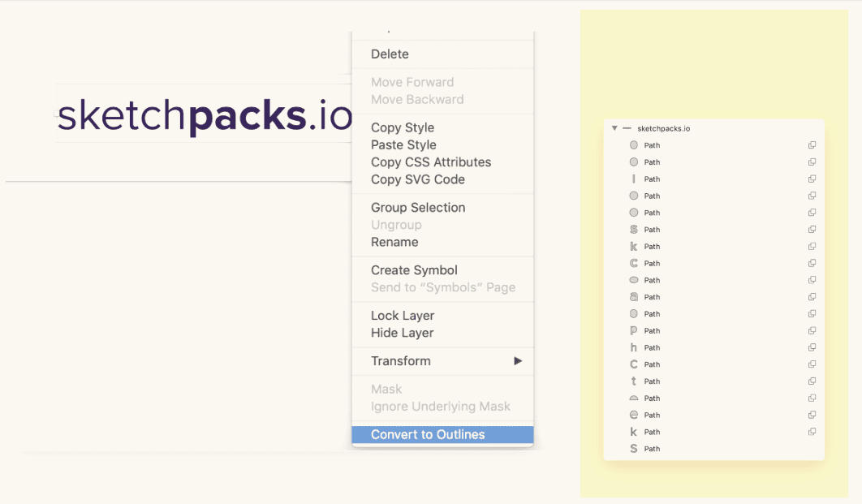This screenshot has width=862, height=504.
Task: Click boolean operation icon on the vertical bar Path row
Action: click(812, 179)
